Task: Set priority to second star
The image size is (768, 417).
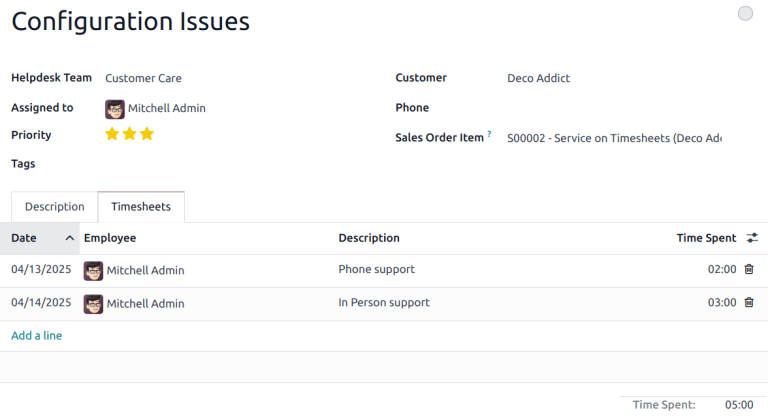Action: click(x=129, y=134)
